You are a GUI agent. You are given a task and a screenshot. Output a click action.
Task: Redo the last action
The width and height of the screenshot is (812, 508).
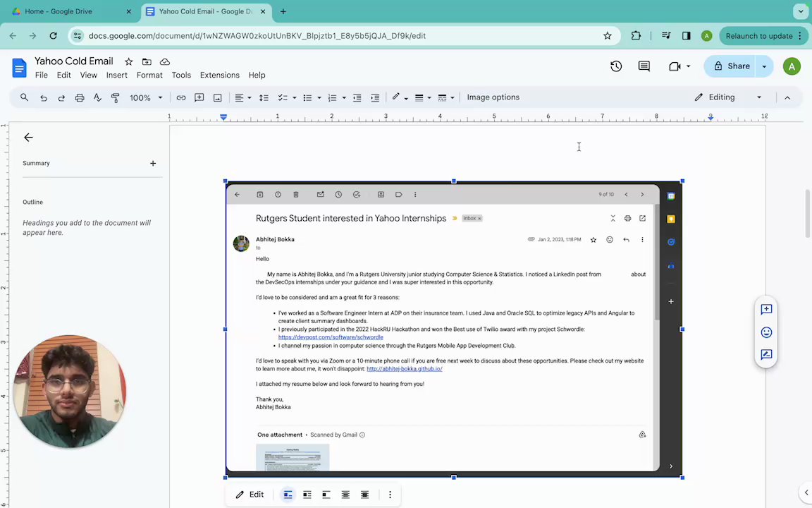(x=61, y=97)
